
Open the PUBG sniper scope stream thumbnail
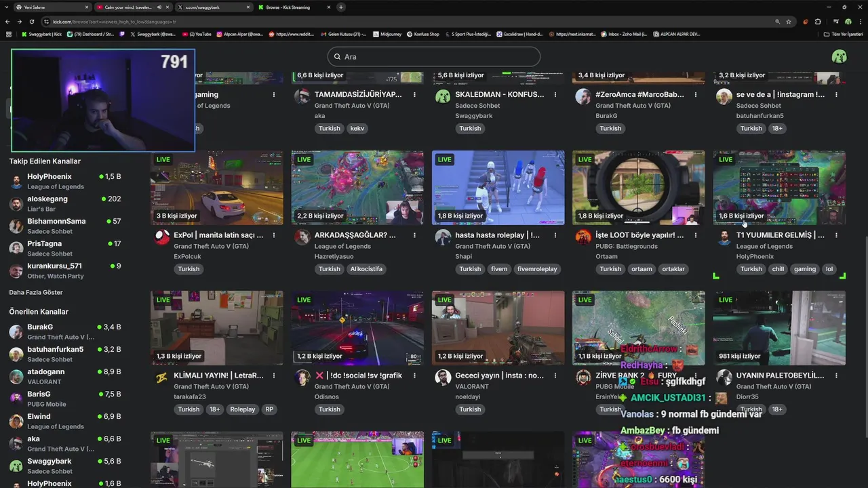[639, 188]
